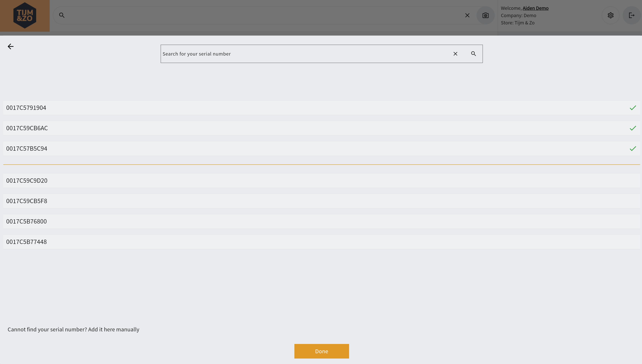Toggle checkmark for 0017C57B5C94
642x364 pixels.
pos(633,149)
